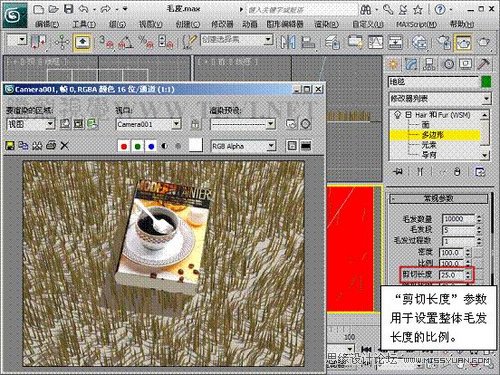Image resolution: width=500 pixels, height=375 pixels.
Task: Toggle the monochrome gray dot button
Action: point(178,146)
